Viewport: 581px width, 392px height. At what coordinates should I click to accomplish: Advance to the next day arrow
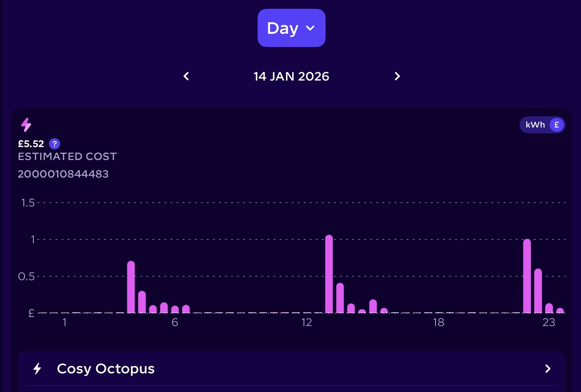pyautogui.click(x=397, y=76)
